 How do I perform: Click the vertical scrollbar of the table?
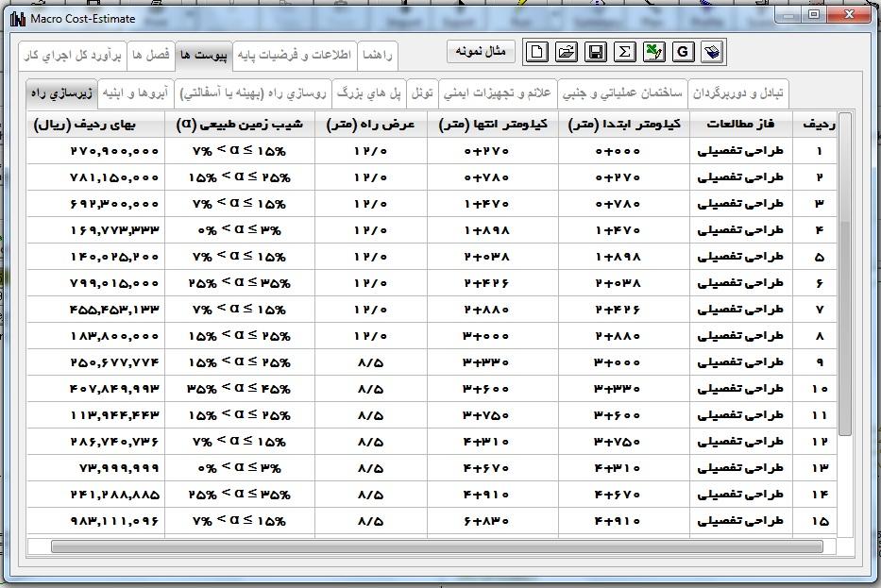(x=845, y=328)
